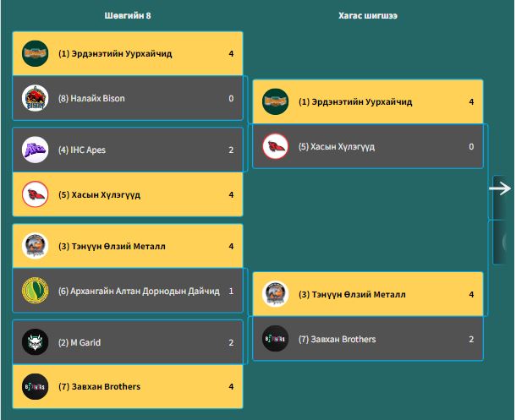Click Завхан Brothers logo in Шөвгийн 8 column

(x=35, y=386)
